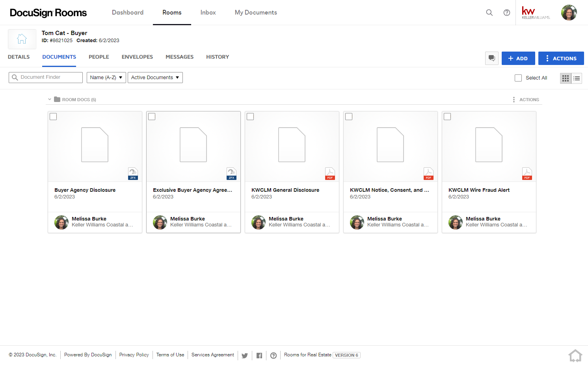Open the Room Docs folder Actions menu
Screen dimensions: 588x378
(x=526, y=100)
